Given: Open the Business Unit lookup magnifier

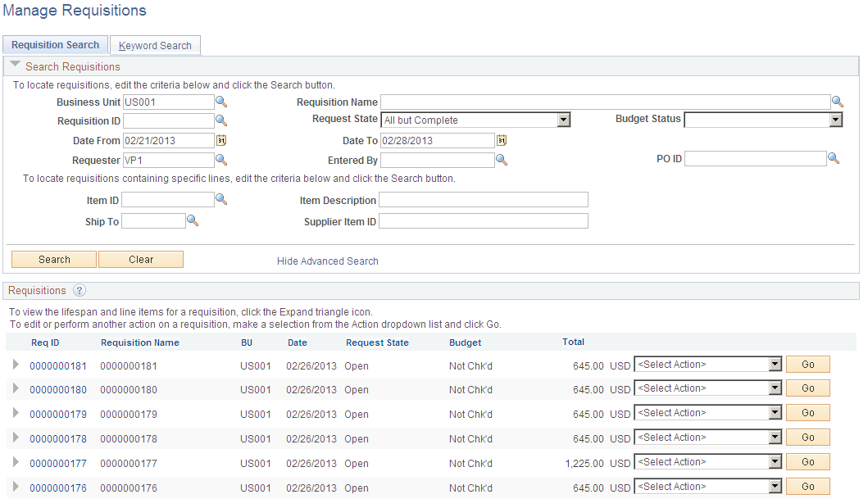Looking at the screenshot, I should coord(221,102).
